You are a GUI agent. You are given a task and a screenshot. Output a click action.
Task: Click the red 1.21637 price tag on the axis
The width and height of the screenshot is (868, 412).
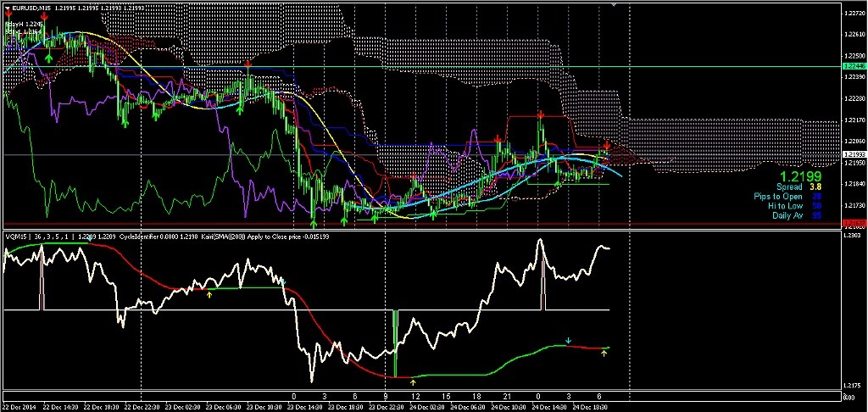(853, 223)
